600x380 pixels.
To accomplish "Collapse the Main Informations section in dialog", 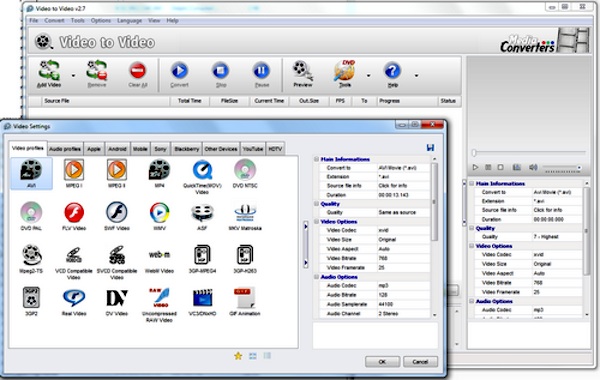I will coord(316,159).
